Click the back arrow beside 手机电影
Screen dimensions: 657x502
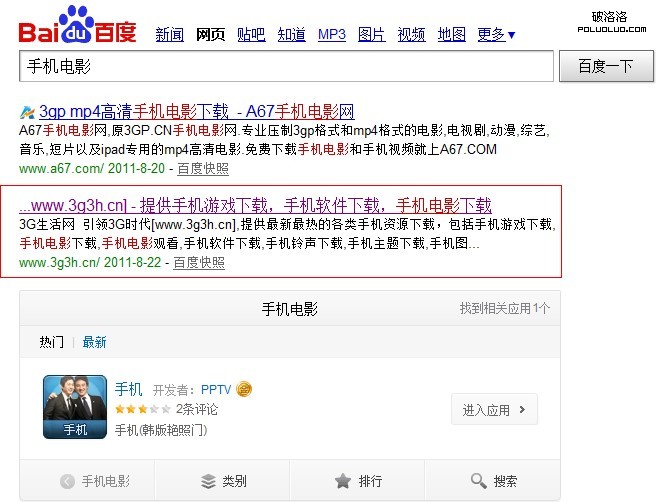[x=67, y=481]
